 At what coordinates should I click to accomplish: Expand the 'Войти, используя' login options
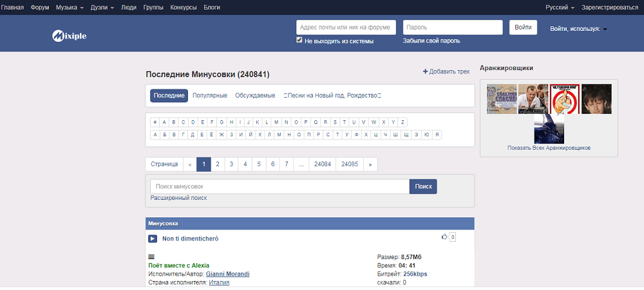[x=578, y=29]
